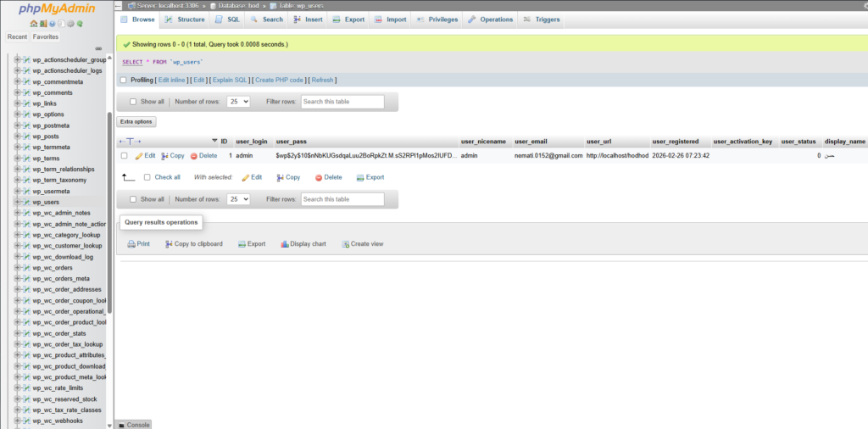Click the Copy icon in admin row
Viewport: 868px width, 429px height.
pyautogui.click(x=164, y=156)
